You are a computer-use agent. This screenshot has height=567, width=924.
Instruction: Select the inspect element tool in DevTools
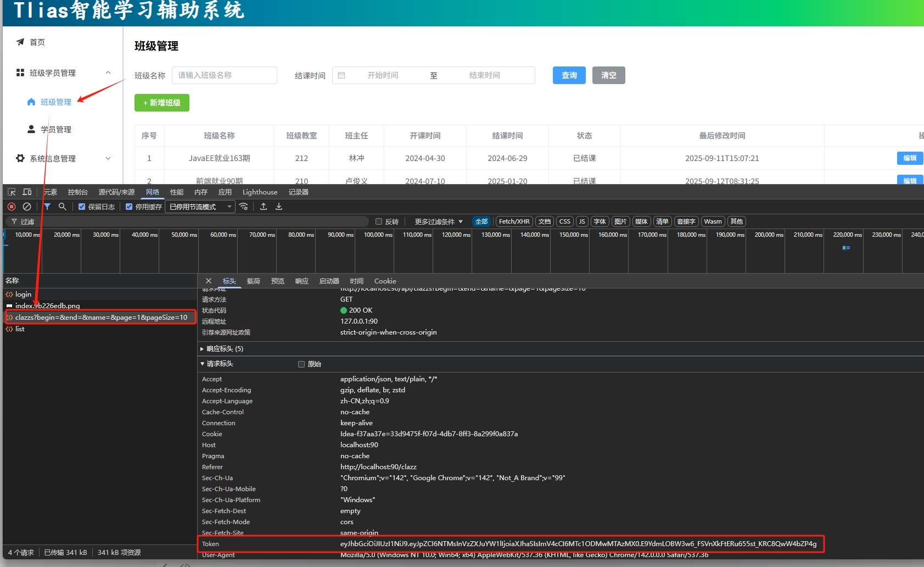[10, 192]
